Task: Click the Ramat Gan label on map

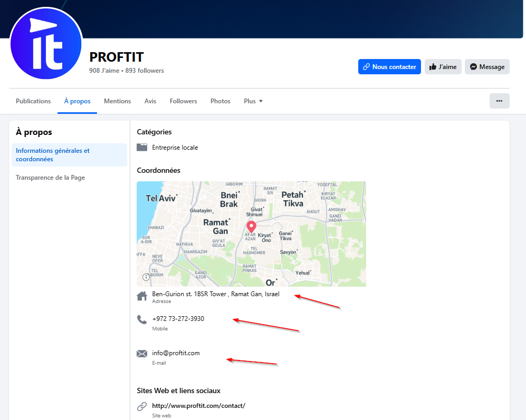Action: pos(217,227)
